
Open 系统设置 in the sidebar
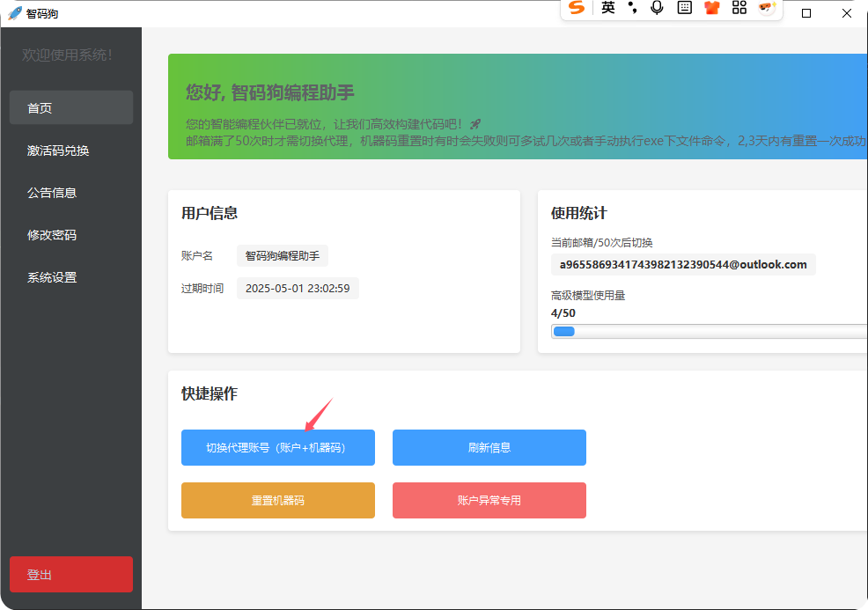(71, 277)
